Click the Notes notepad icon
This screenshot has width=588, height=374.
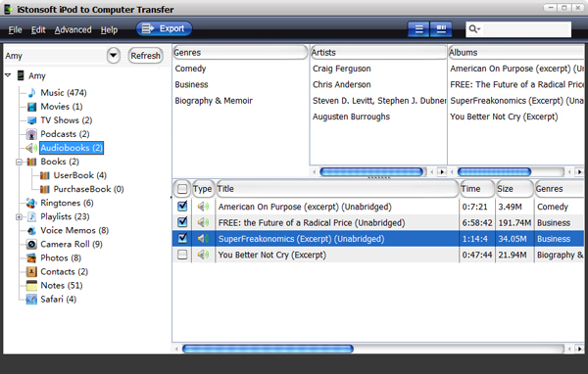tap(31, 286)
